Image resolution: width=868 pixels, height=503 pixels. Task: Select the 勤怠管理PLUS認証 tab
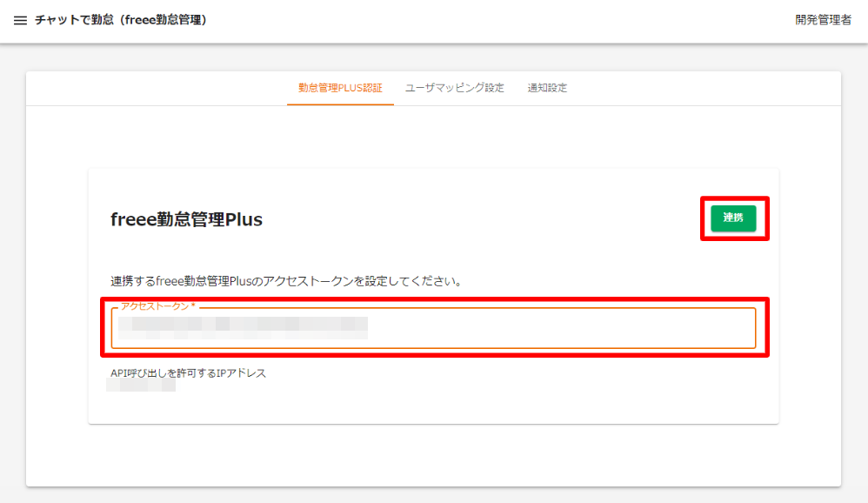pos(340,87)
